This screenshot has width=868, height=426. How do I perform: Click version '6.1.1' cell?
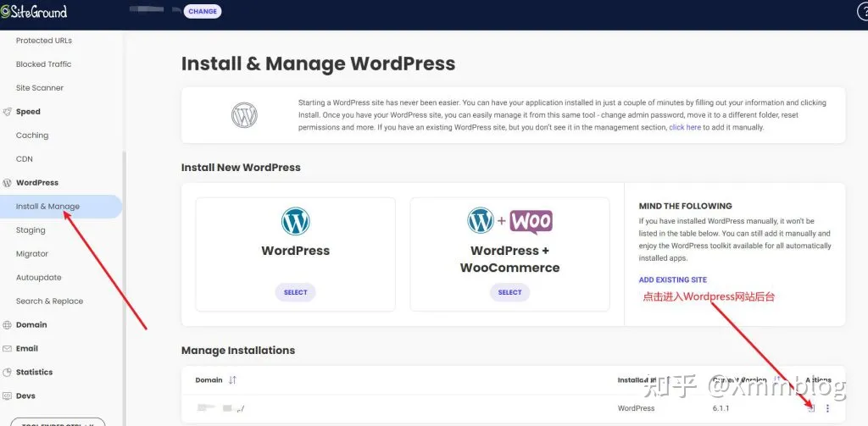click(x=721, y=408)
